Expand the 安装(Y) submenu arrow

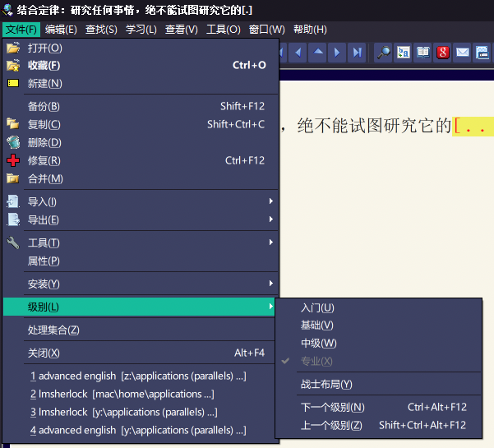click(271, 284)
